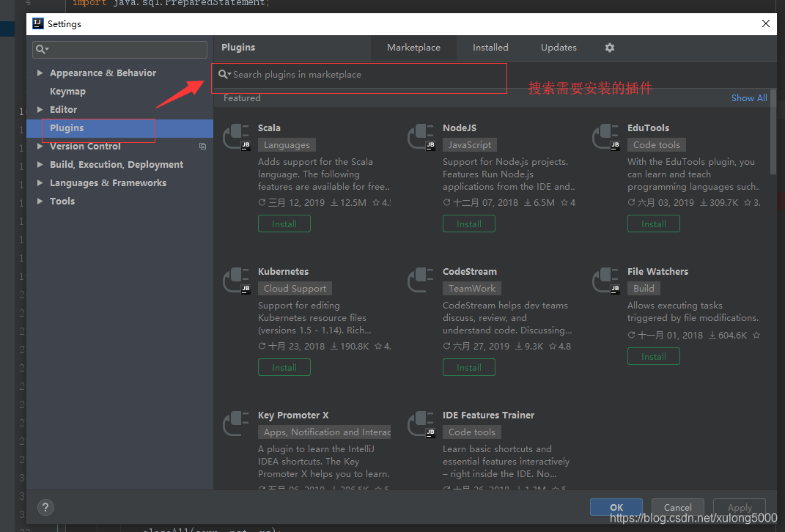785x532 pixels.
Task: Click the Languages tag under Scala
Action: (287, 145)
